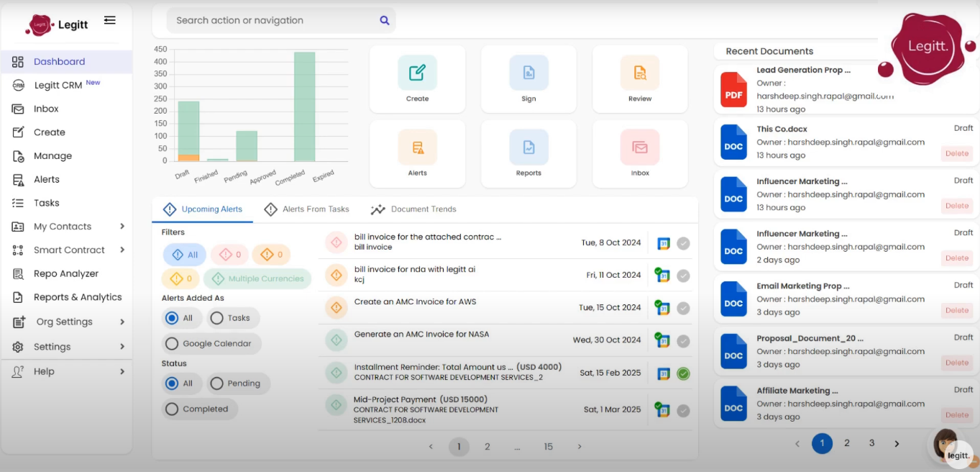Viewport: 980px width, 472px height.
Task: Mark the 8 Oct 2024 alert complete
Action: coord(683,243)
